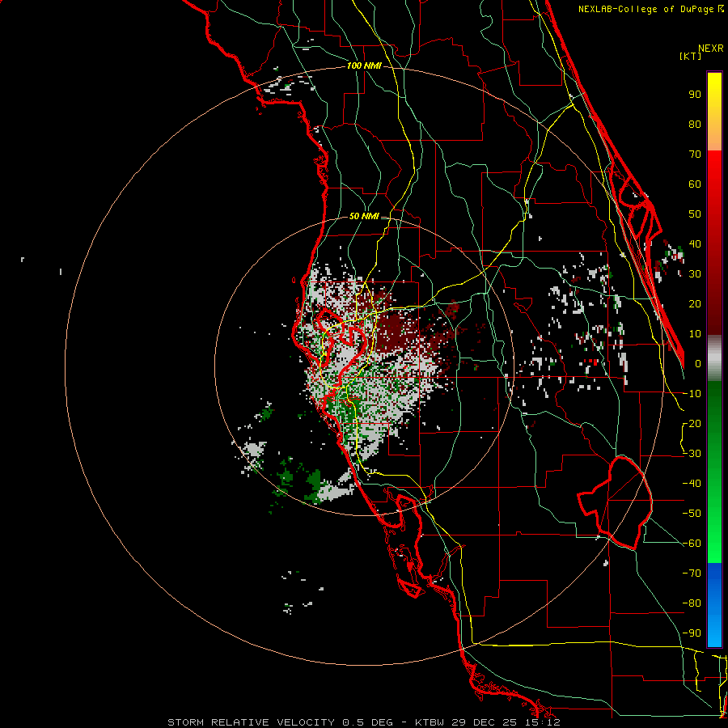Click the '-40' scale label
Viewport: 728px width, 728px height.
[692, 484]
